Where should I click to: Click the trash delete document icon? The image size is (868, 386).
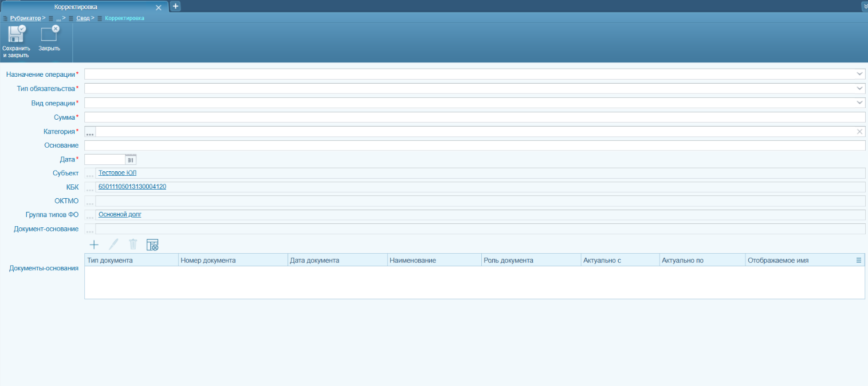133,245
